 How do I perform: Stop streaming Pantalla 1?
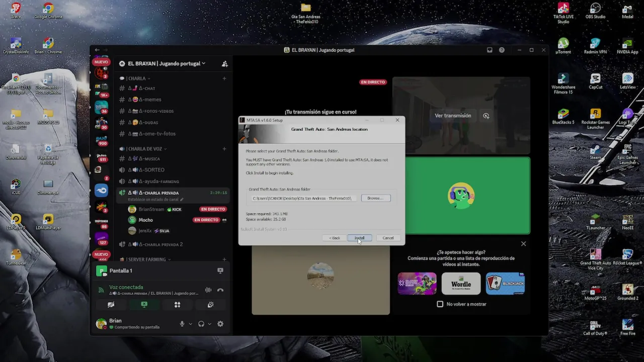(220, 270)
